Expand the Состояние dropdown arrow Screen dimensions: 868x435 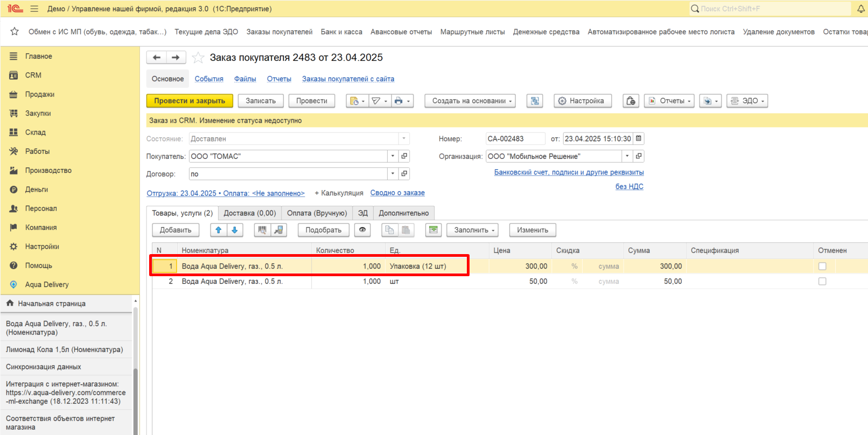(x=404, y=138)
